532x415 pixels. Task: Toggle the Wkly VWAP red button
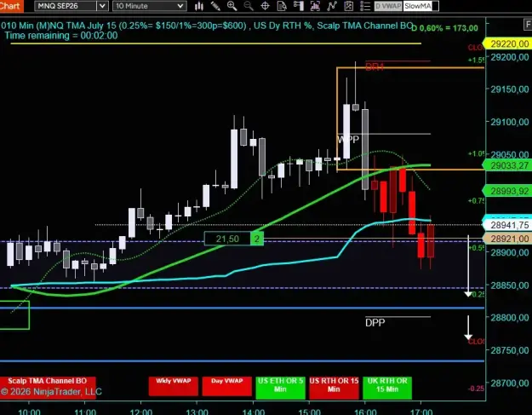pyautogui.click(x=174, y=386)
